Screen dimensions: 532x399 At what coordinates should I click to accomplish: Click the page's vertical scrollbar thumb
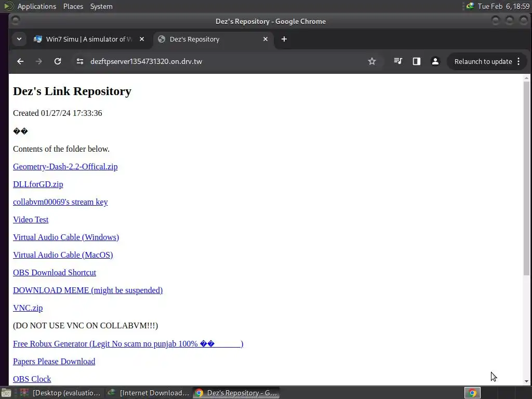pos(526,179)
